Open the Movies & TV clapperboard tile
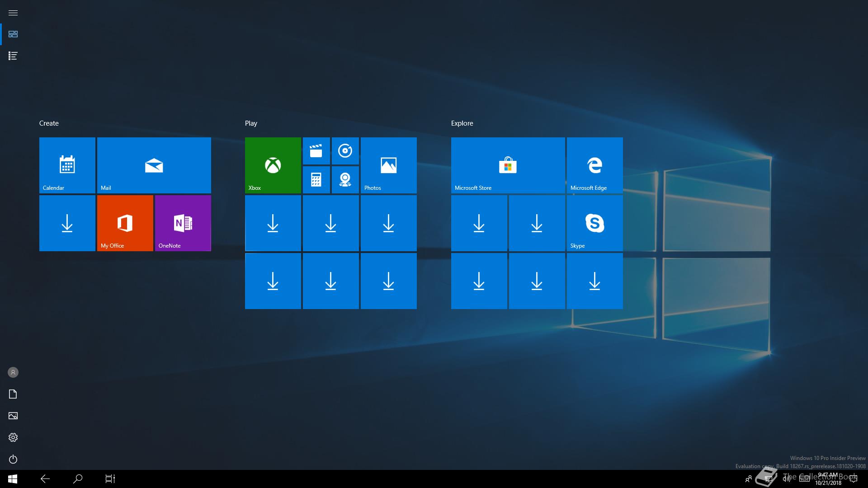Screen dimensions: 868x488 pyautogui.click(x=316, y=151)
